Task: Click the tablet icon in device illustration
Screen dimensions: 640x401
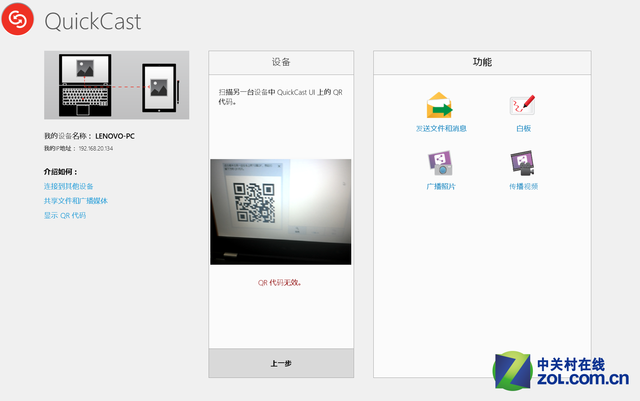Action: point(158,88)
